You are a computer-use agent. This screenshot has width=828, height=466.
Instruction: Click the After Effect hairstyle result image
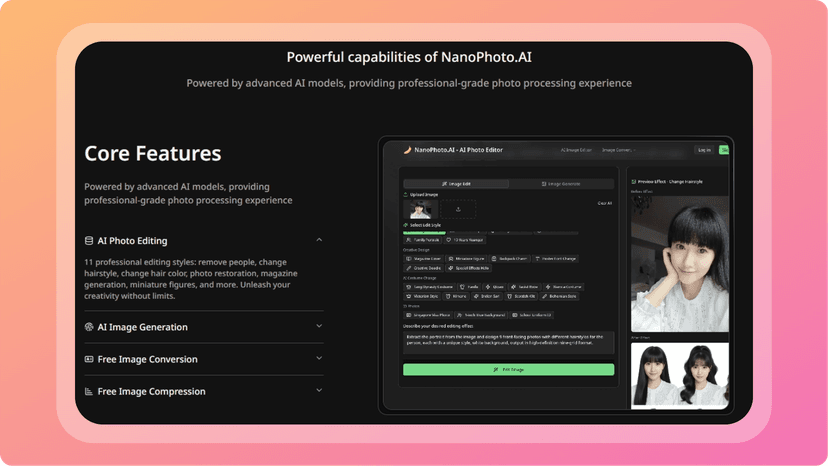680,375
